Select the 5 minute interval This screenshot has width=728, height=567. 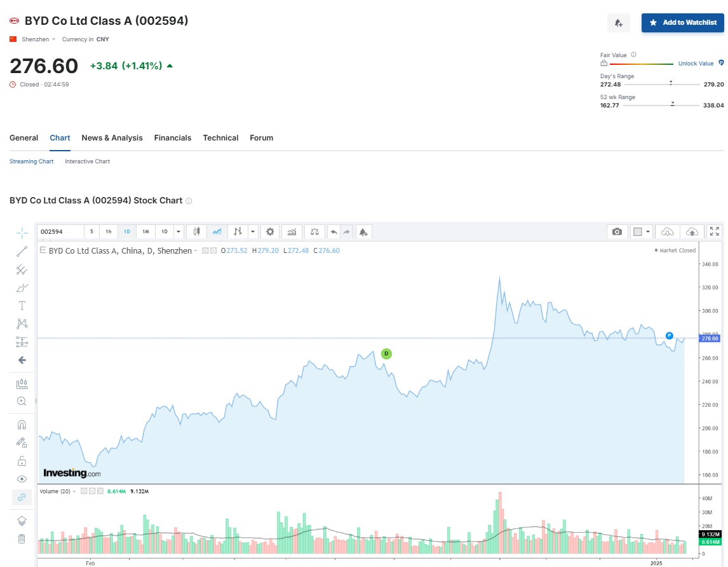pyautogui.click(x=91, y=231)
